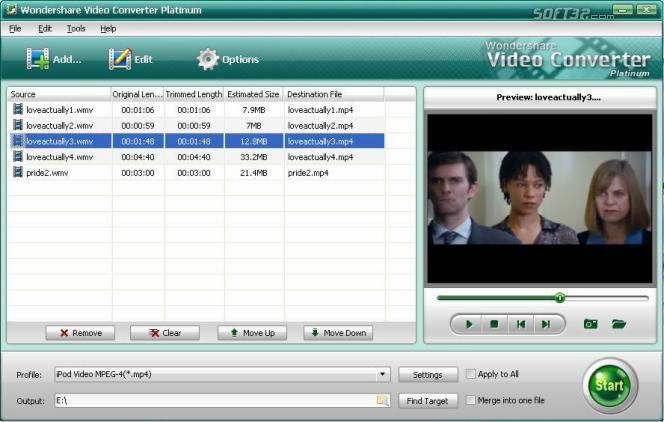The image size is (664, 422).
Task: Open the Edit video toolbar icon
Action: (x=120, y=58)
